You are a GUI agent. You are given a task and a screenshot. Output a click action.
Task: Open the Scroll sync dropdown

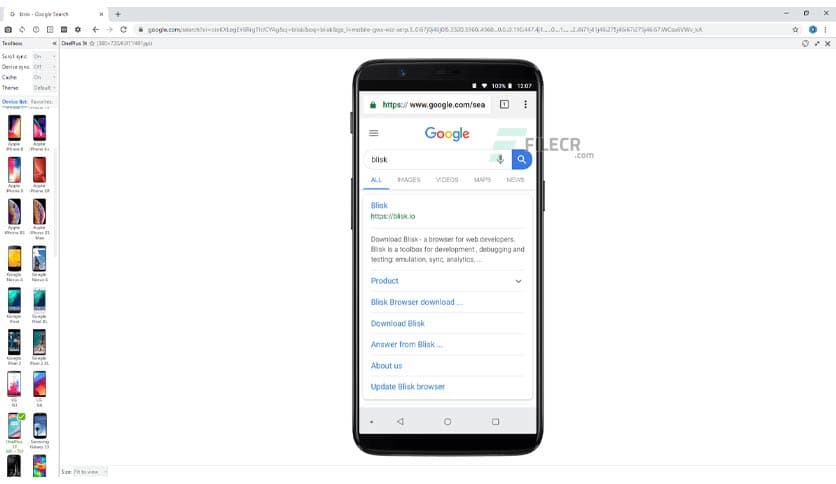(44, 56)
